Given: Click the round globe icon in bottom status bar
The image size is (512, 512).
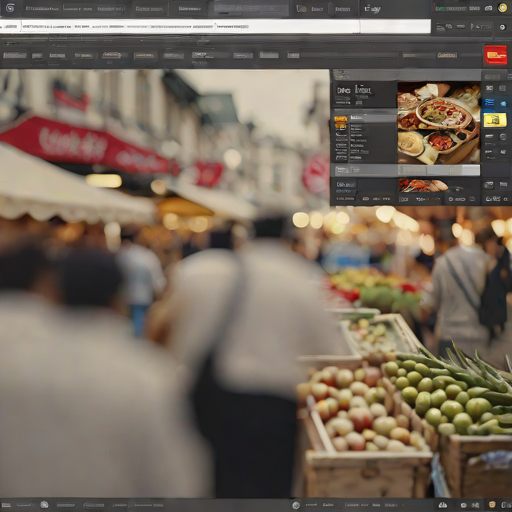Looking at the screenshot, I should coord(296,505).
